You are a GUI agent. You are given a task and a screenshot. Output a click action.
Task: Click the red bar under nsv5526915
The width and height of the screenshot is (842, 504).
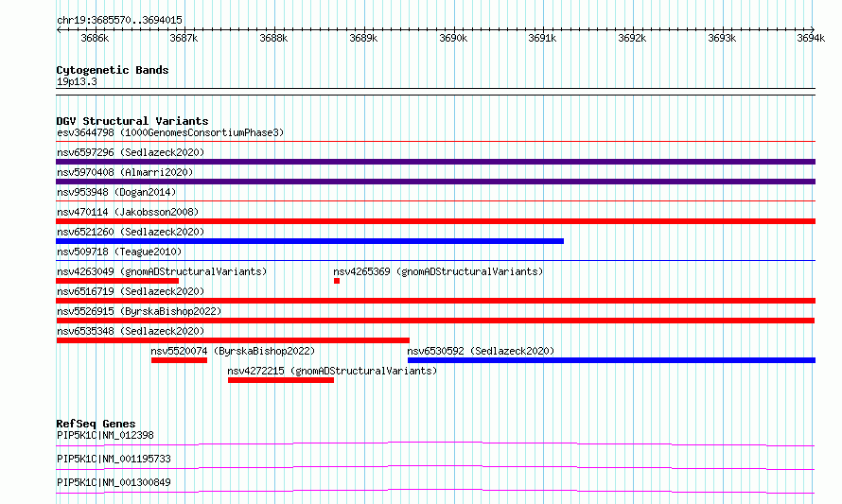tap(435, 321)
